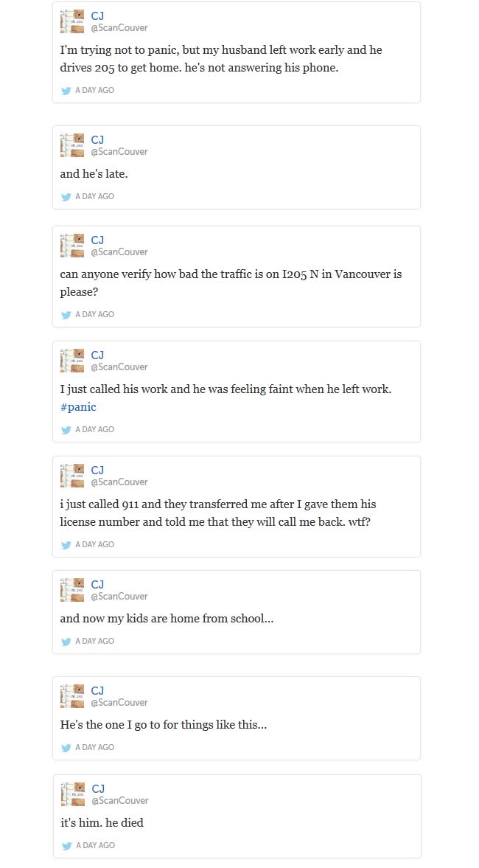The image size is (479, 868).
Task: Open CJ's name on the first tweet
Action: pos(97,15)
